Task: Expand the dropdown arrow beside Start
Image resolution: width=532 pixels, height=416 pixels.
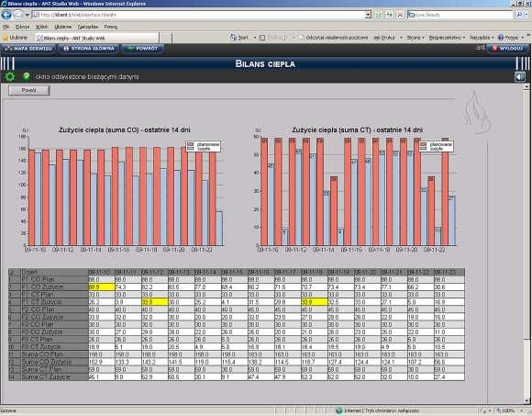Action: click(x=255, y=38)
